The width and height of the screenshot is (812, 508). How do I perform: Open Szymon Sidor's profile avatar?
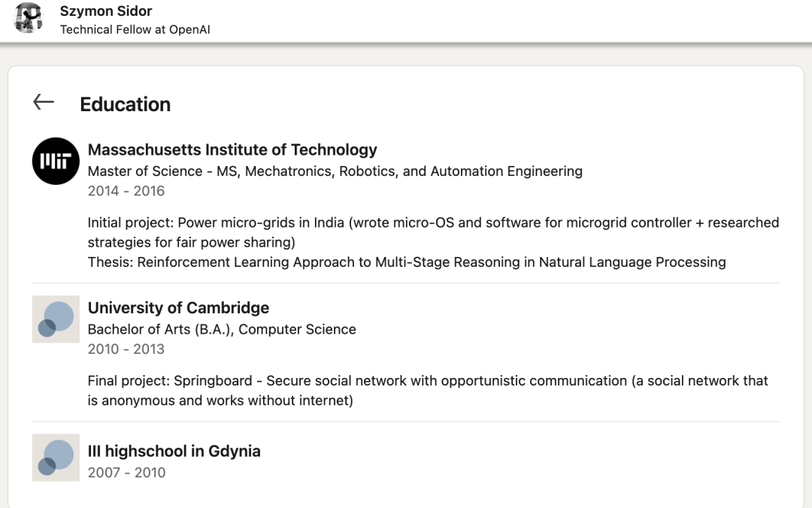tap(29, 18)
